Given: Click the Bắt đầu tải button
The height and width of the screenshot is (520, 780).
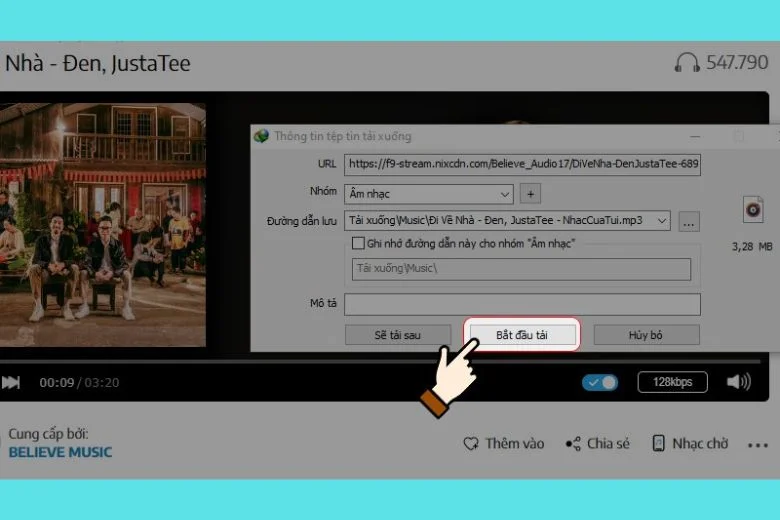Looking at the screenshot, I should pos(522,335).
